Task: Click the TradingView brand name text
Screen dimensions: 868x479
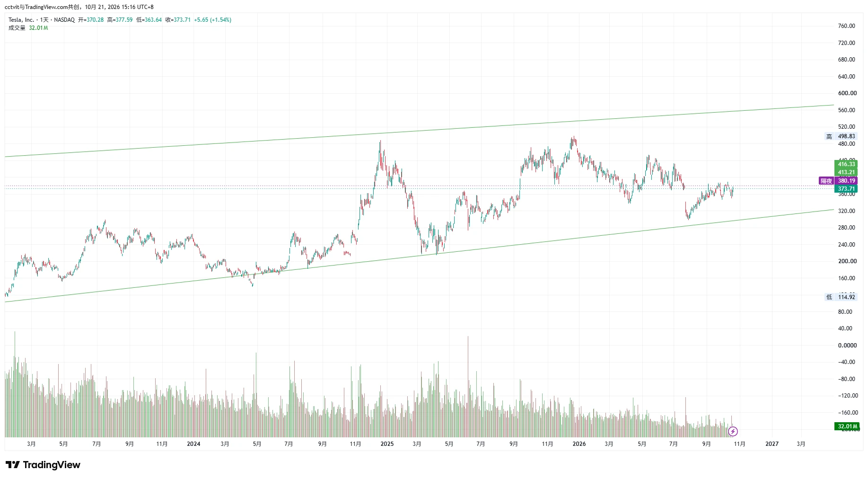Action: click(52, 465)
